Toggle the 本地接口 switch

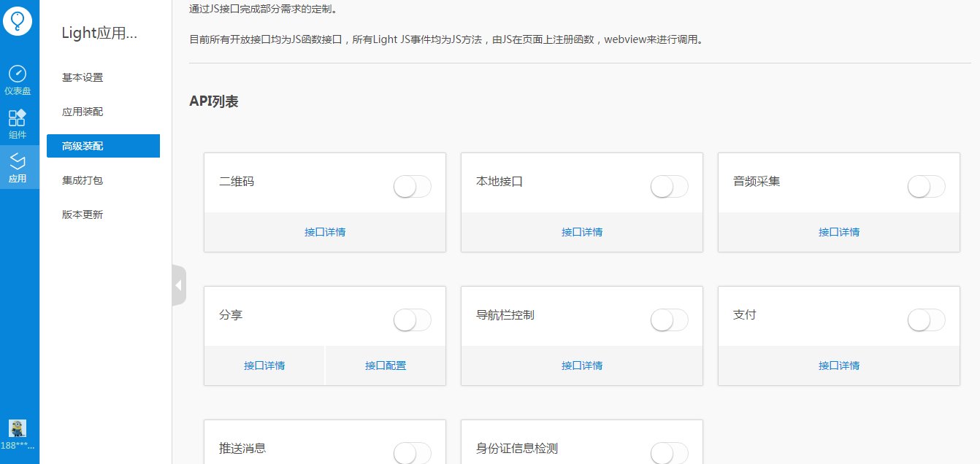(x=670, y=187)
